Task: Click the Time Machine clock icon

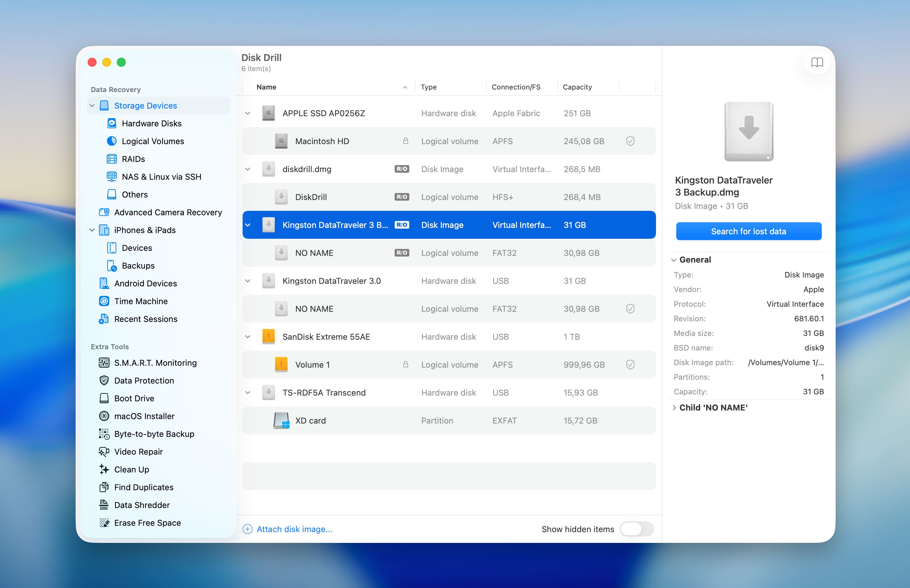Action: tap(104, 301)
